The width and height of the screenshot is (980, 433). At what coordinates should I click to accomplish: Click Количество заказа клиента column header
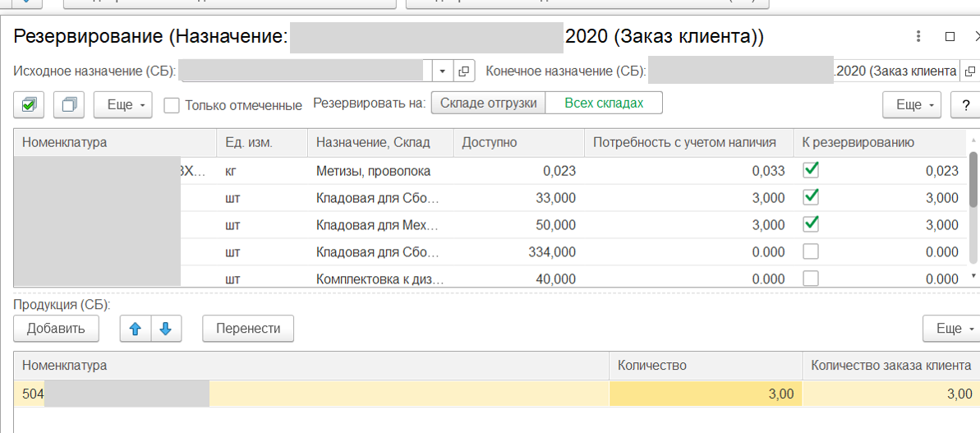891,366
